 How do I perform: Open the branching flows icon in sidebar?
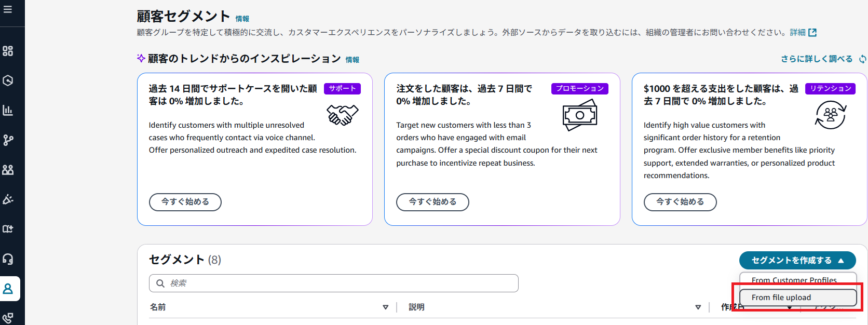click(8, 140)
